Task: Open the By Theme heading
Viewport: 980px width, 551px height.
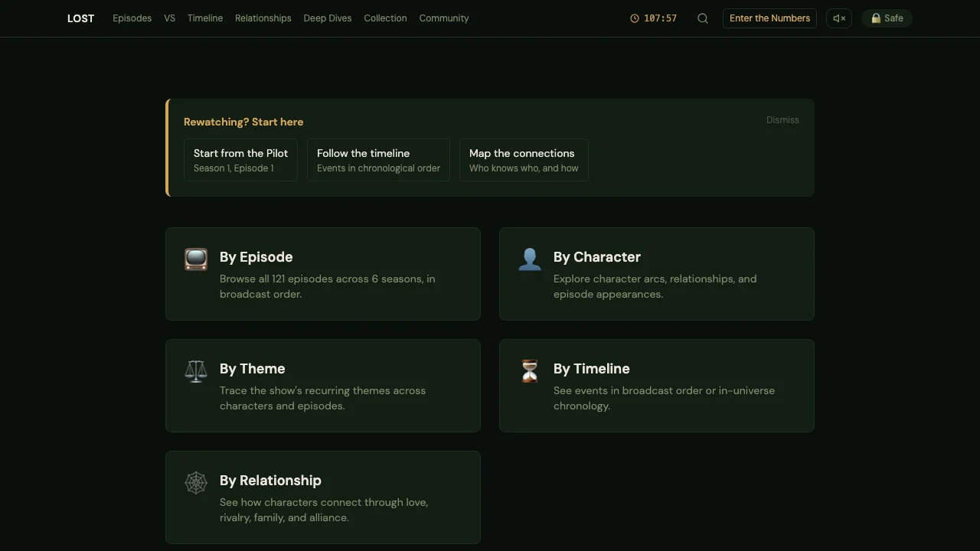Action: 252,369
